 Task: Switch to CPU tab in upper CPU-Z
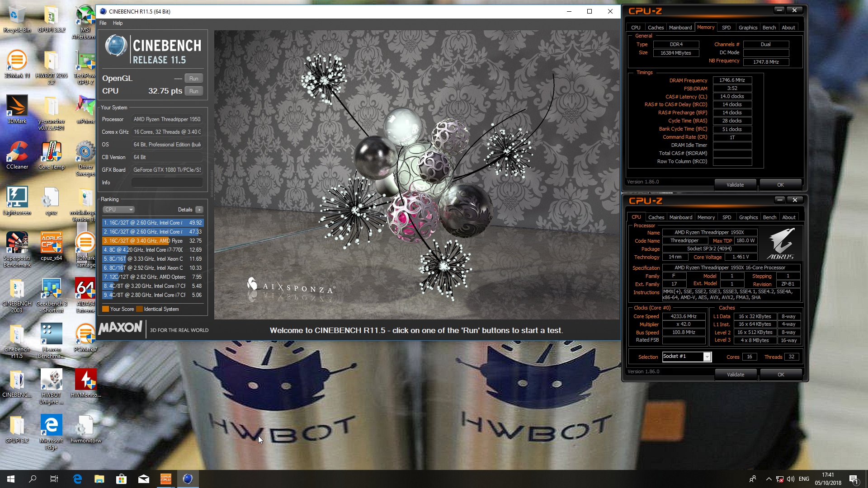[636, 28]
